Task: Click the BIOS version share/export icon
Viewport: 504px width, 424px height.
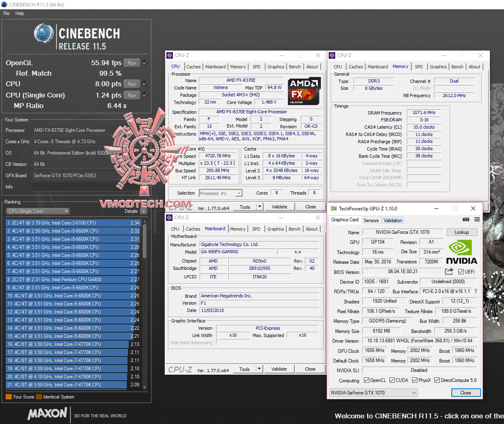Action: (x=449, y=271)
